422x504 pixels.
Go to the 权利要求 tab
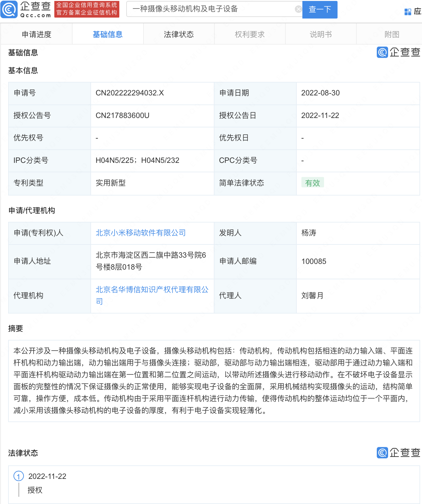pos(250,34)
